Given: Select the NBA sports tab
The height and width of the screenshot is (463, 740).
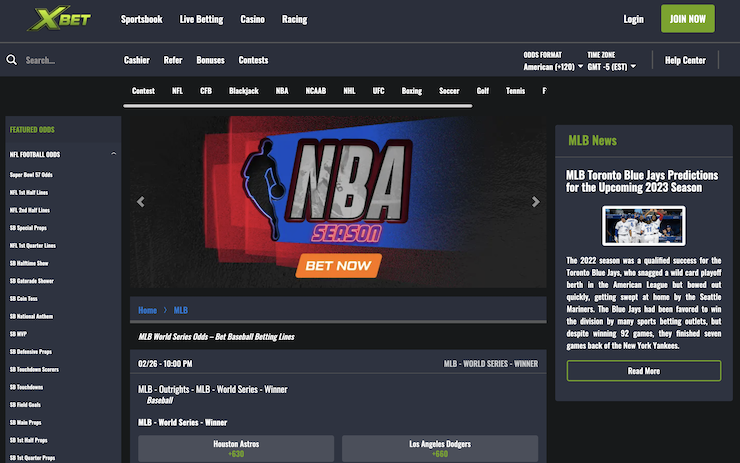Looking at the screenshot, I should click(x=282, y=91).
